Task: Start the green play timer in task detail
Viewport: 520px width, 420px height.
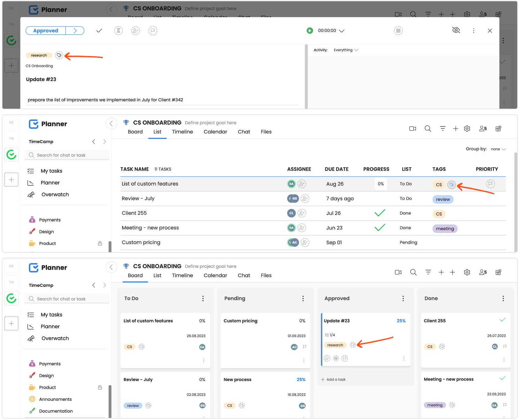Action: [310, 31]
